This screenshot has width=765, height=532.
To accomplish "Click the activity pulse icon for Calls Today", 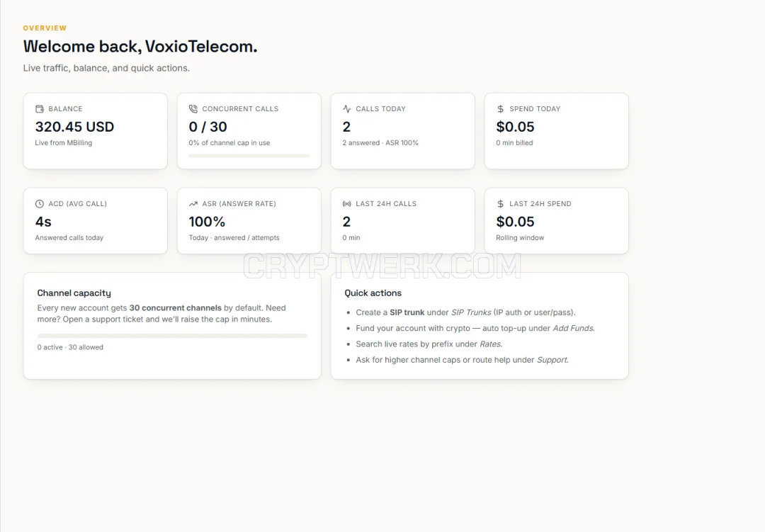I will (347, 109).
